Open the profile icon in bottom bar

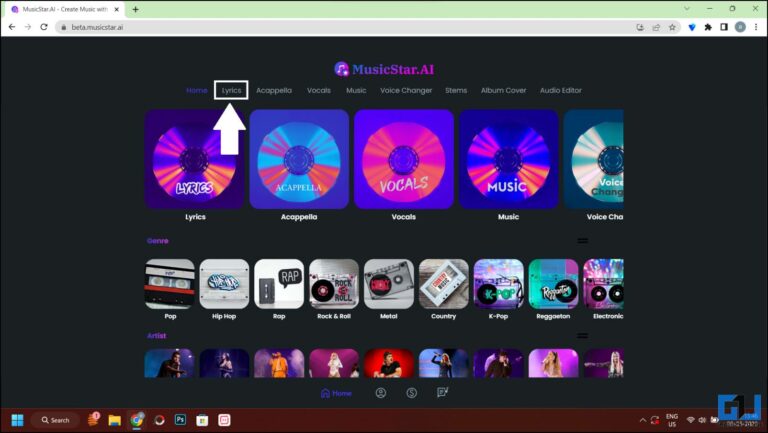[380, 393]
